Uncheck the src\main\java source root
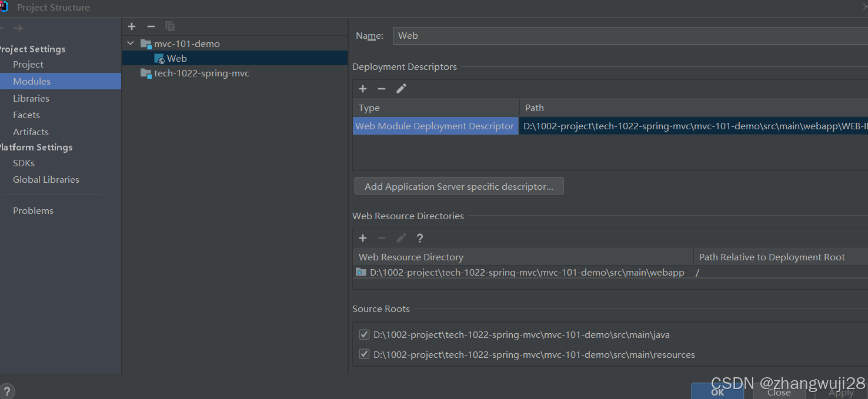868x399 pixels. [x=364, y=335]
